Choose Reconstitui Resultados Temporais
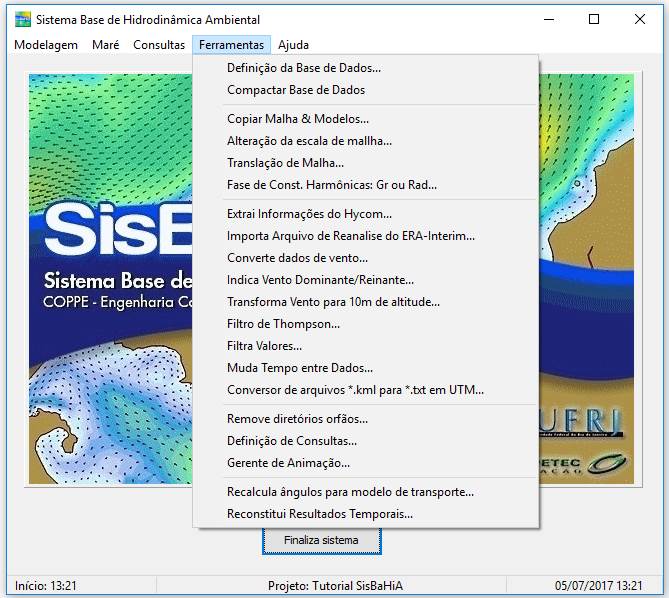 (x=366, y=514)
